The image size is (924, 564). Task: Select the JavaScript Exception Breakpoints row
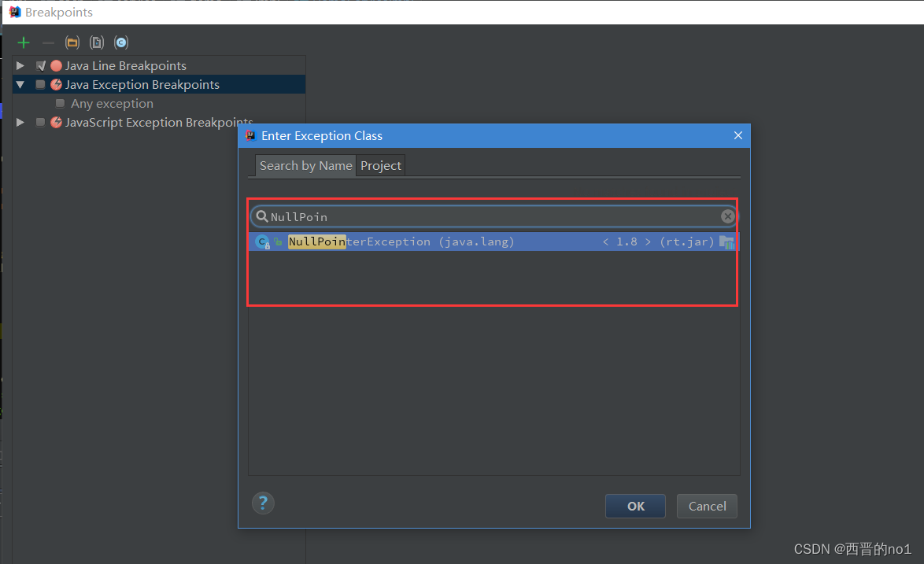click(159, 123)
